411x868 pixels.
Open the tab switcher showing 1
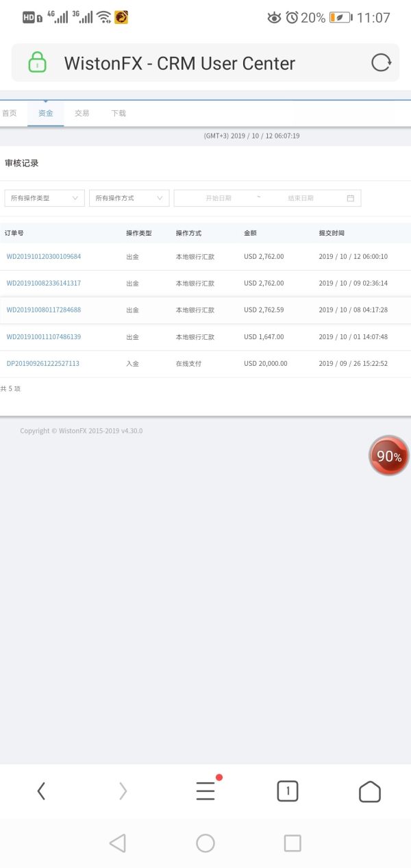(288, 791)
